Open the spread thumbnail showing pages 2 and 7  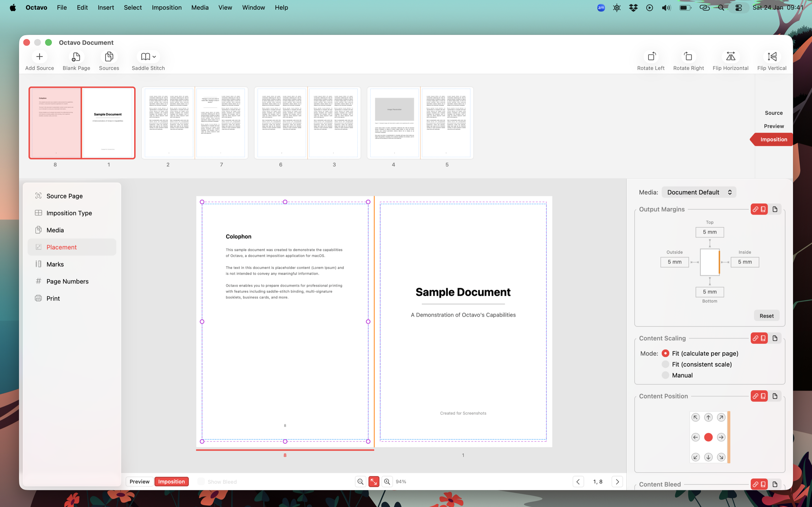pyautogui.click(x=195, y=123)
